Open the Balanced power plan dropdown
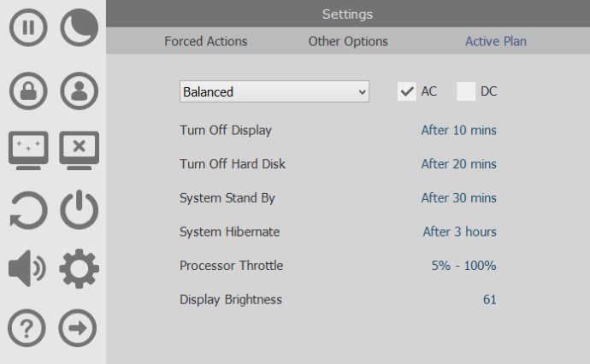590x364 pixels. point(274,91)
